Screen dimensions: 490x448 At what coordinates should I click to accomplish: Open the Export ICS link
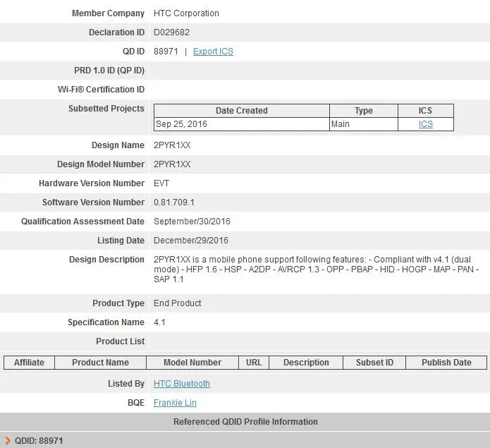click(x=213, y=52)
